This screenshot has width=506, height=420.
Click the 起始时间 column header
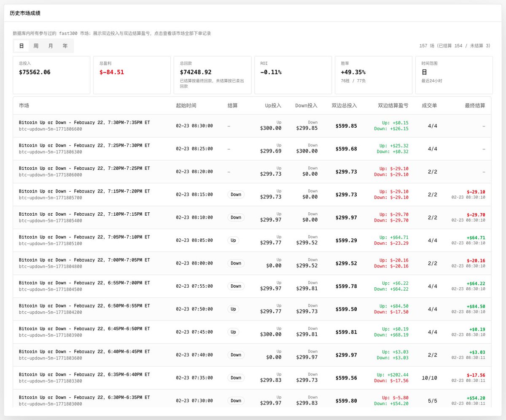click(186, 105)
